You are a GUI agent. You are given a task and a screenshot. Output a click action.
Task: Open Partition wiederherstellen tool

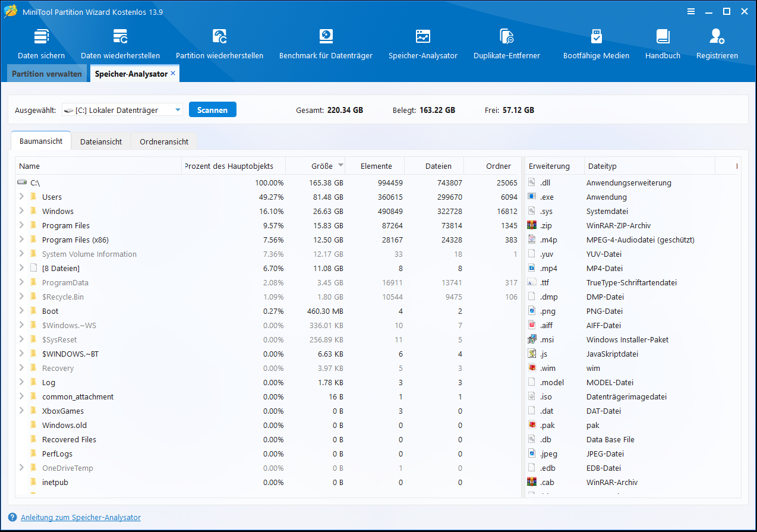coord(219,43)
